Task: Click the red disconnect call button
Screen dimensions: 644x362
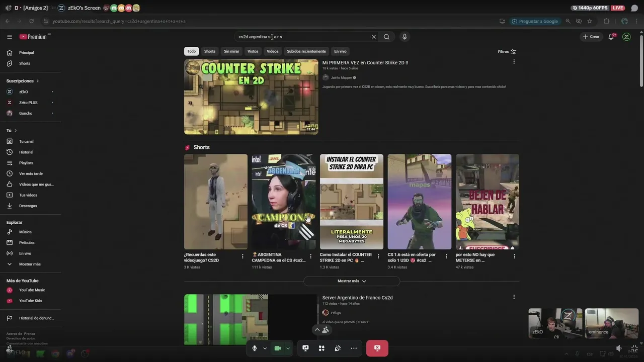Action: point(377,348)
